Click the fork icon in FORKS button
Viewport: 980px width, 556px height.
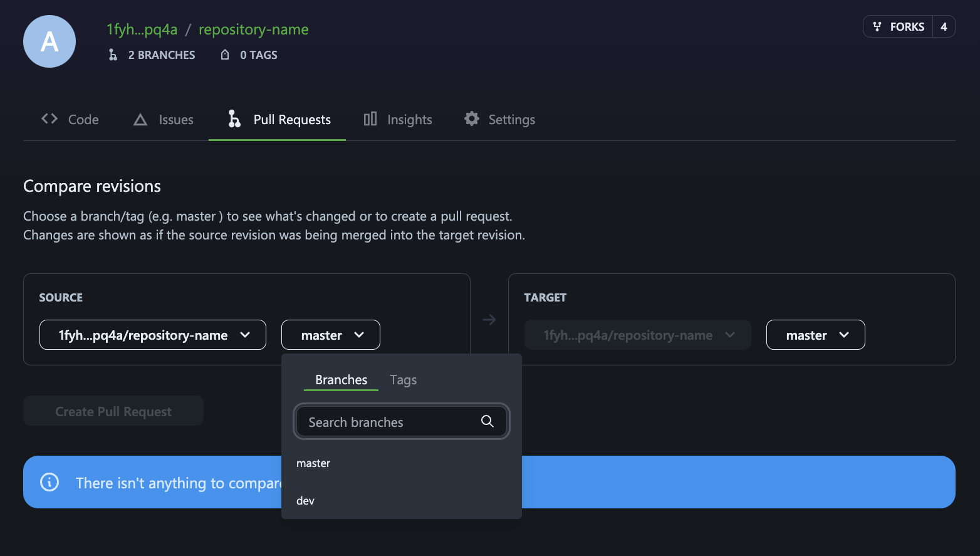click(877, 26)
